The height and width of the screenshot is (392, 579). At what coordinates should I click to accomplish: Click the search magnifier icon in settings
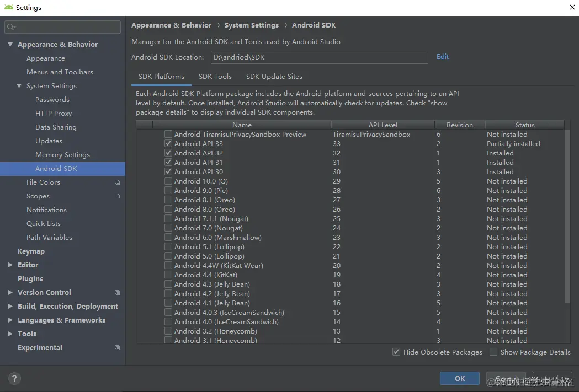[x=11, y=27]
